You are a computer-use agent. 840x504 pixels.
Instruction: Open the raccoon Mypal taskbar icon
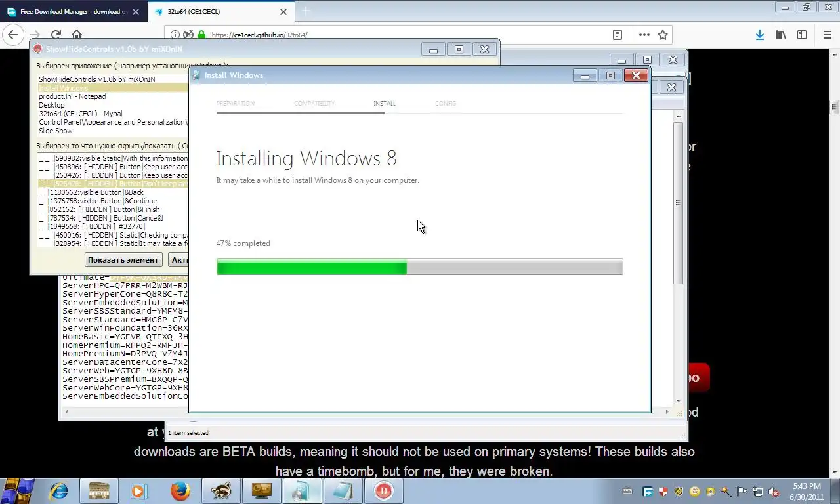coord(220,491)
